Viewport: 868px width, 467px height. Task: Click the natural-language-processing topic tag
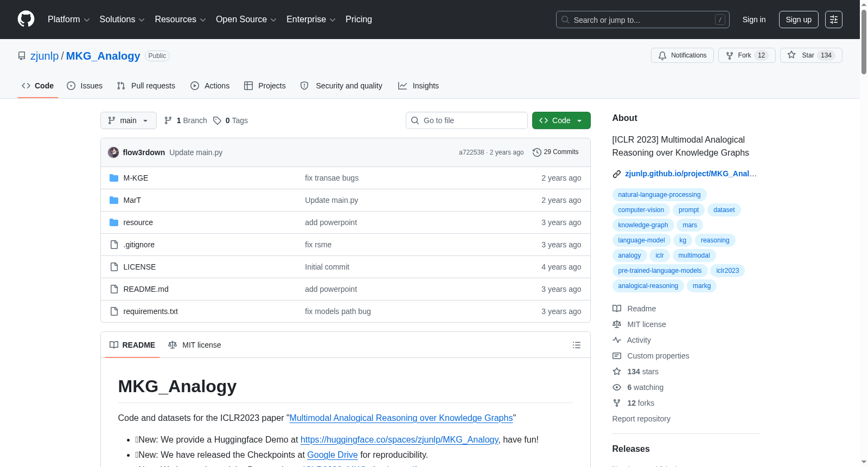pos(659,195)
